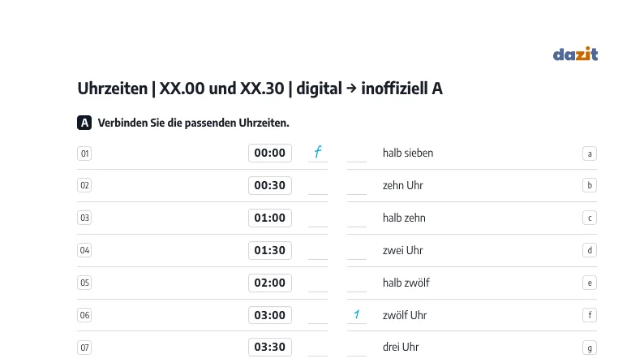Select the 00:00 time box
The height and width of the screenshot is (363, 644).
click(x=270, y=153)
